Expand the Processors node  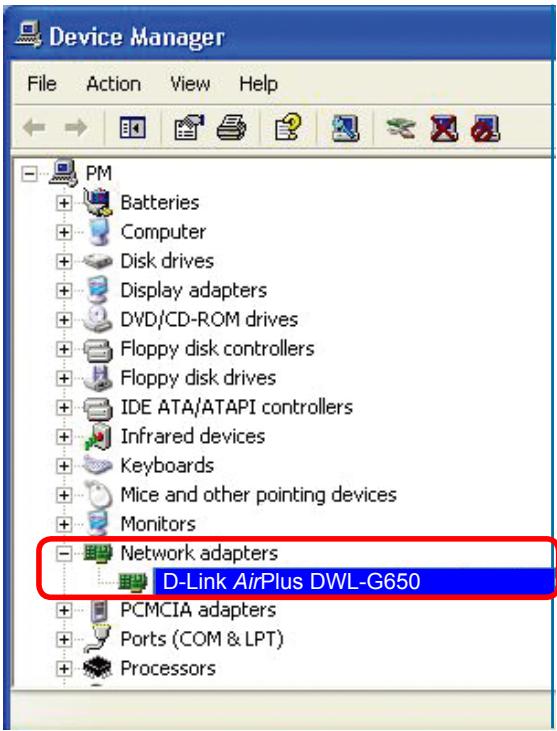pyautogui.click(x=64, y=669)
